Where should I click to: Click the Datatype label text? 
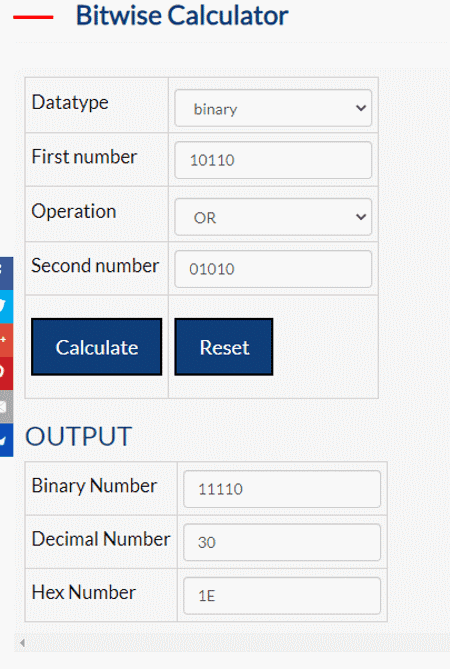(70, 103)
